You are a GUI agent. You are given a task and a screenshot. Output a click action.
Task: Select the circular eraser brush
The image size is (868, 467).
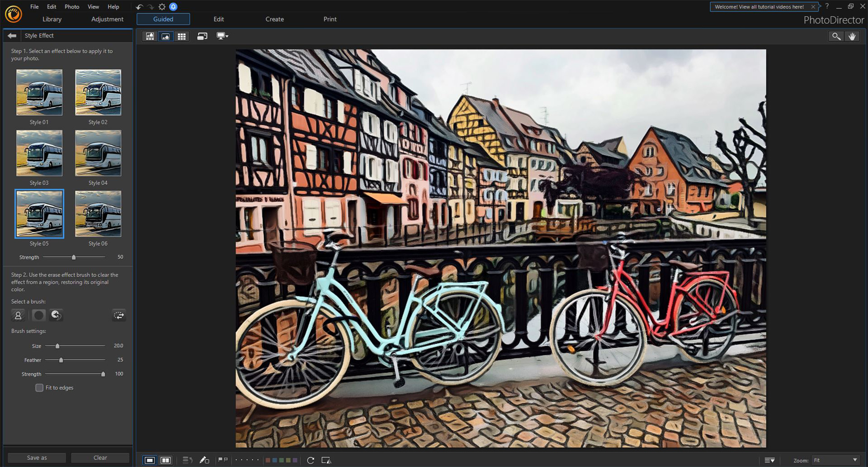[38, 315]
